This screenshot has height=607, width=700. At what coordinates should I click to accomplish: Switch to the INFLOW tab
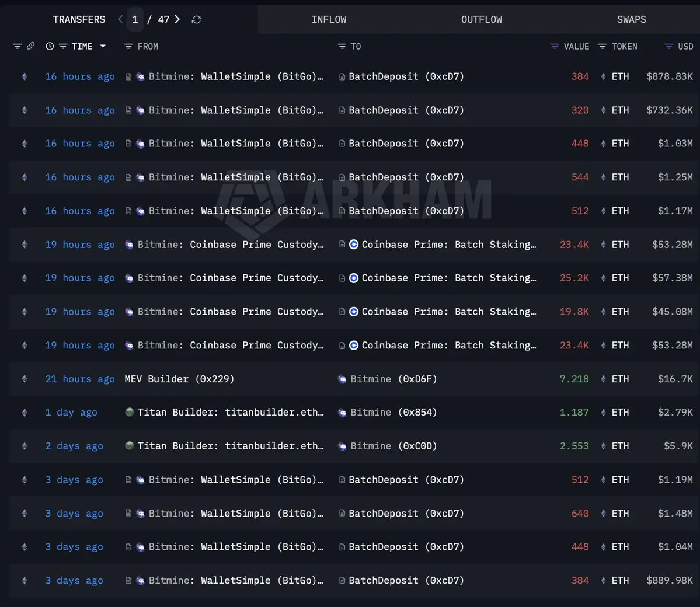(x=329, y=20)
